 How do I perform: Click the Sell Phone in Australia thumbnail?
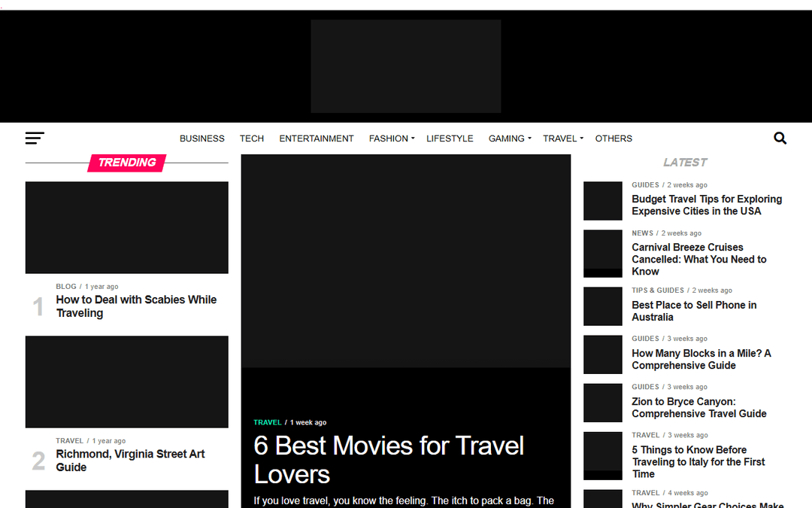pyautogui.click(x=603, y=306)
